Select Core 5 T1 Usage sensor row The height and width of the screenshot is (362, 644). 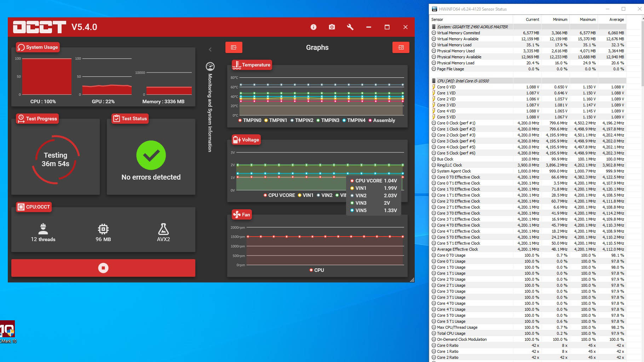click(528, 321)
